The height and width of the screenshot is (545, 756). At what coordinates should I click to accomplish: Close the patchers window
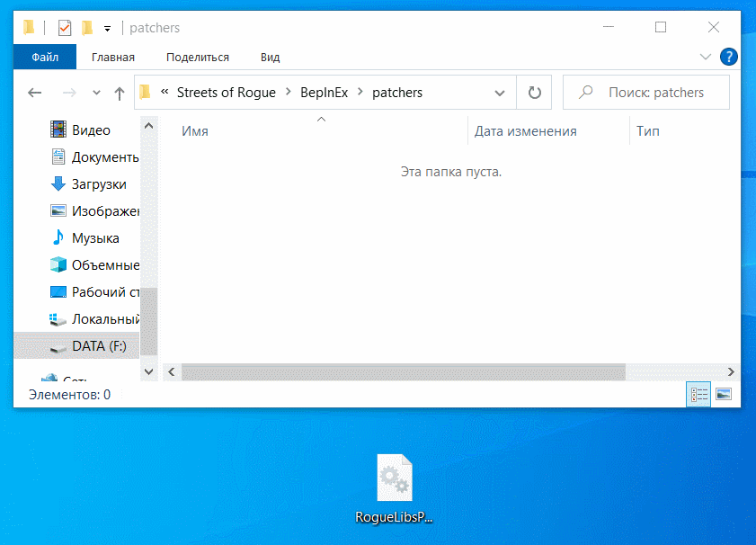714,27
